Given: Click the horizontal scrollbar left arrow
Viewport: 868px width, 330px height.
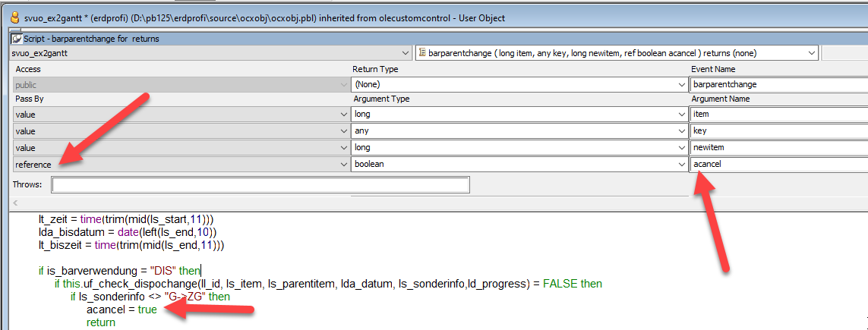Looking at the screenshot, I should point(16,203).
